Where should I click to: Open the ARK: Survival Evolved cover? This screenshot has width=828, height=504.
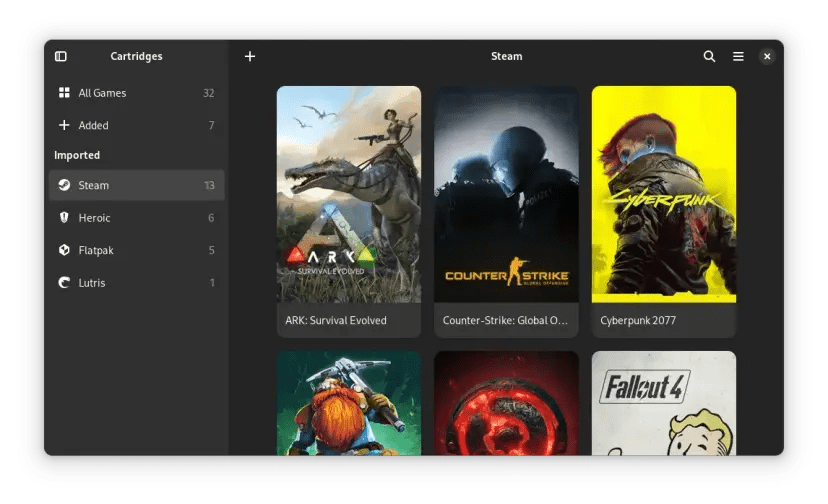(x=349, y=194)
